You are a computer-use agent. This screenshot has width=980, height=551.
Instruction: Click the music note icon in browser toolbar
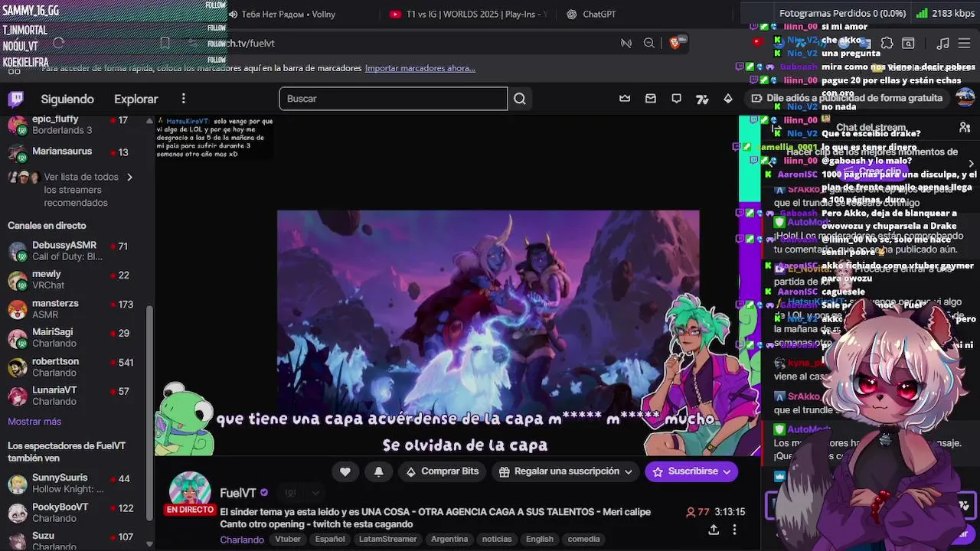click(943, 43)
